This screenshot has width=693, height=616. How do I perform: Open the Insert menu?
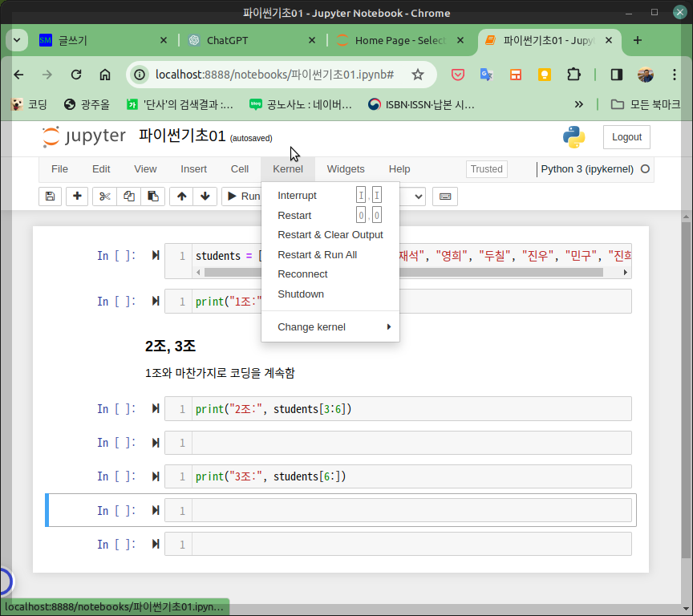[193, 168]
